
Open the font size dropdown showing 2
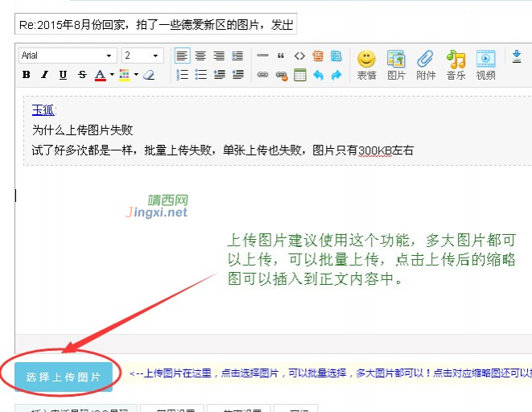pyautogui.click(x=142, y=56)
